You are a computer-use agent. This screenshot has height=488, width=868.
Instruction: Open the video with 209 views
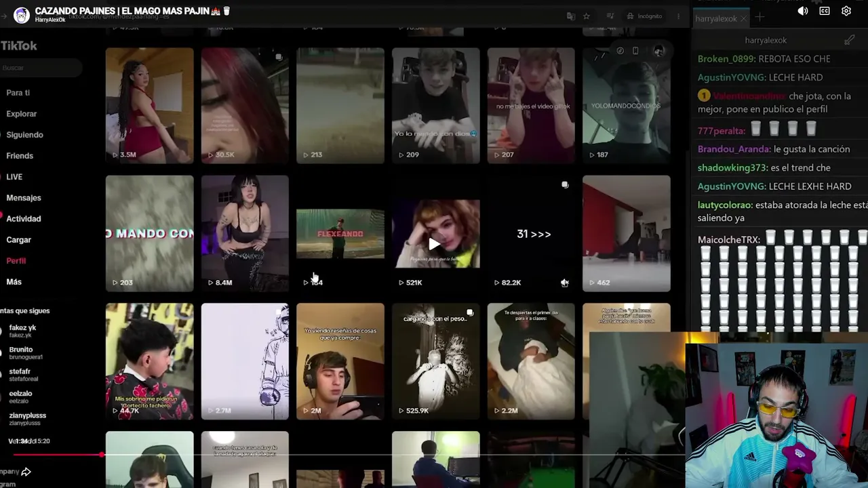[x=435, y=106]
